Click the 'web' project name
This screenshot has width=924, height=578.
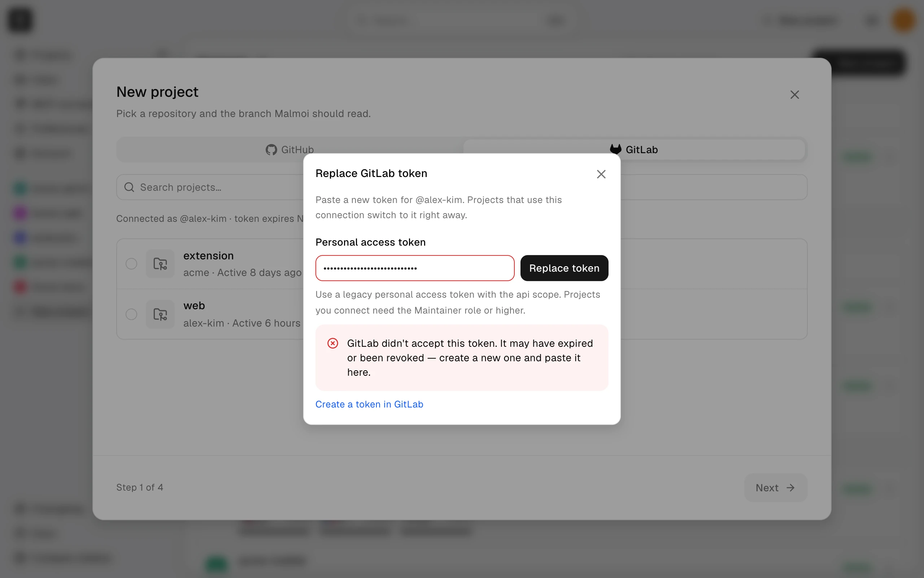coord(194,306)
